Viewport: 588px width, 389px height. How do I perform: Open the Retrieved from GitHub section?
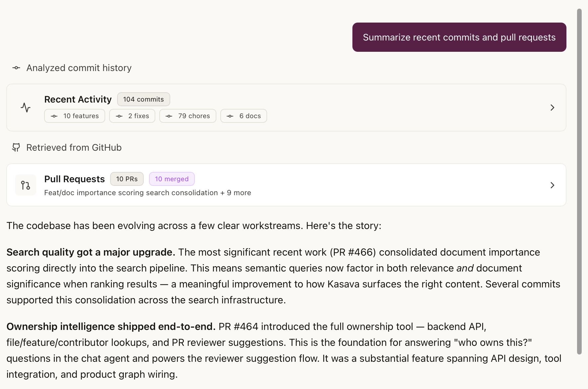74,147
